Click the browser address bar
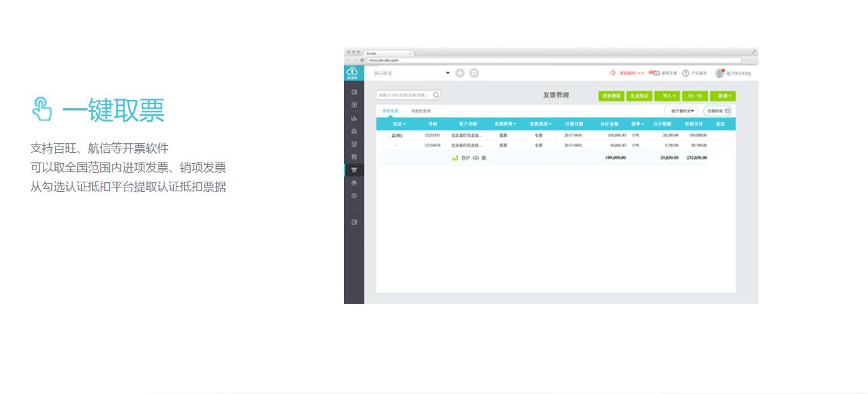868x394 pixels. click(x=554, y=60)
